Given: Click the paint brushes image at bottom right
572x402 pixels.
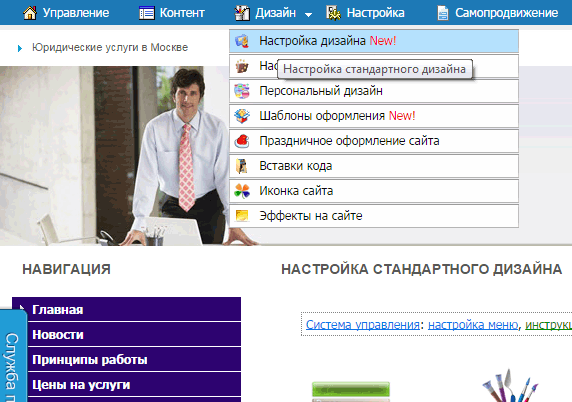Looking at the screenshot, I should [x=510, y=386].
